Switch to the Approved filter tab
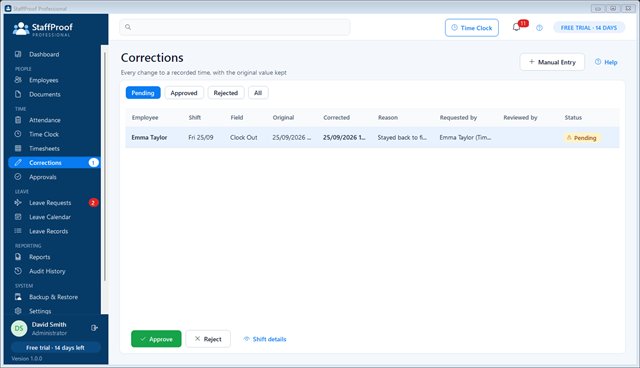The height and width of the screenshot is (368, 640). [184, 93]
